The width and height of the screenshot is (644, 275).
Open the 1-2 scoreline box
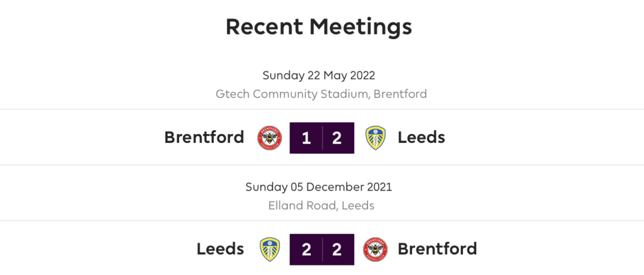[x=322, y=138]
